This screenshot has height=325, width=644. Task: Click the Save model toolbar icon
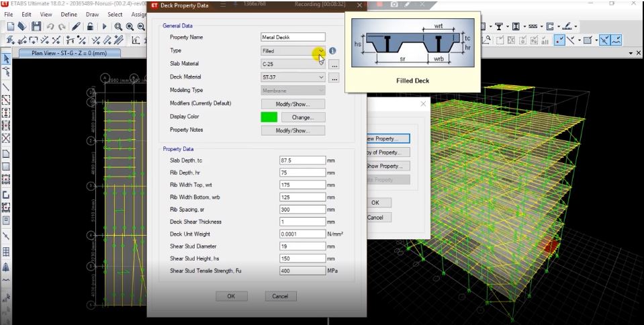(36, 27)
